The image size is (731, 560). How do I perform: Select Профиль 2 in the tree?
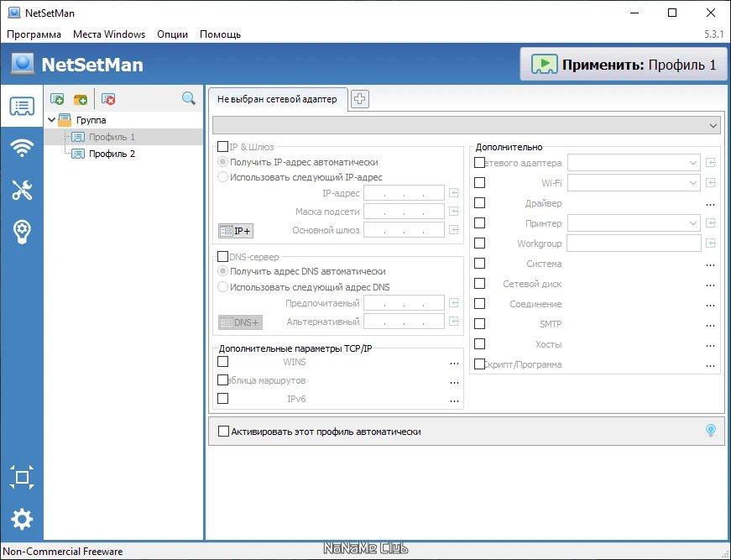(x=112, y=154)
